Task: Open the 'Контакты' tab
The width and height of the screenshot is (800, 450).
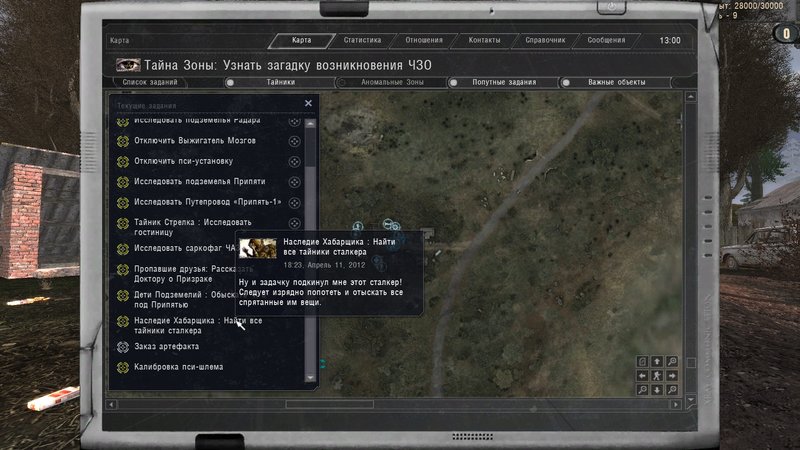Action: (483, 41)
